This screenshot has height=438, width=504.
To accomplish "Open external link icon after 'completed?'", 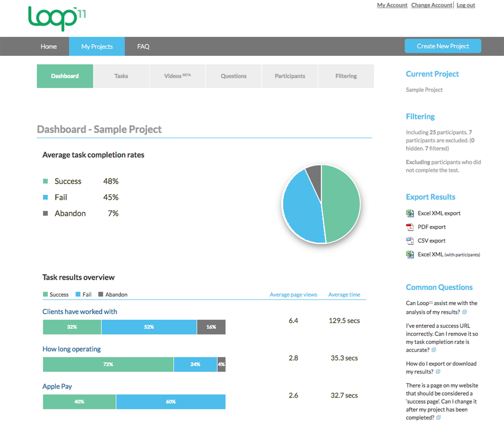I will pos(438,418).
